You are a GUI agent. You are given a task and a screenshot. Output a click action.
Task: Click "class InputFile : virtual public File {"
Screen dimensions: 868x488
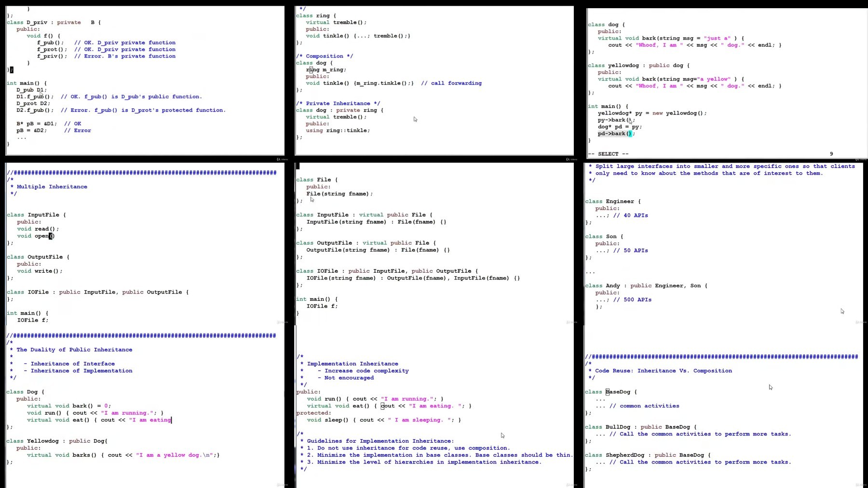pos(364,215)
